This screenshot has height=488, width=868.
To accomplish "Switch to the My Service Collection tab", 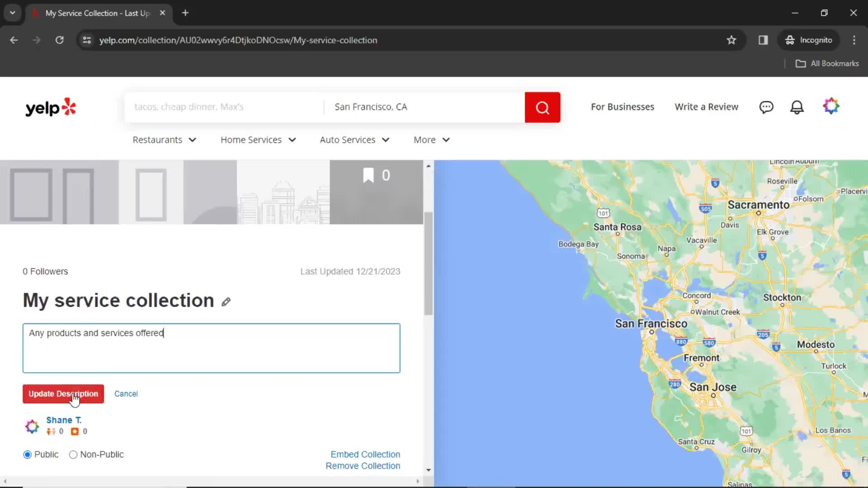I will click(x=98, y=13).
